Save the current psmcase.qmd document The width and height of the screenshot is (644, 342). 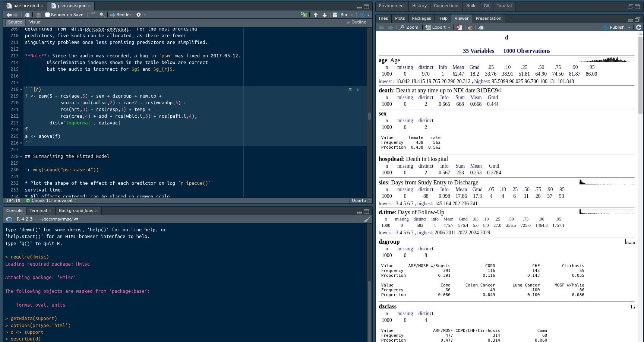tap(38, 15)
